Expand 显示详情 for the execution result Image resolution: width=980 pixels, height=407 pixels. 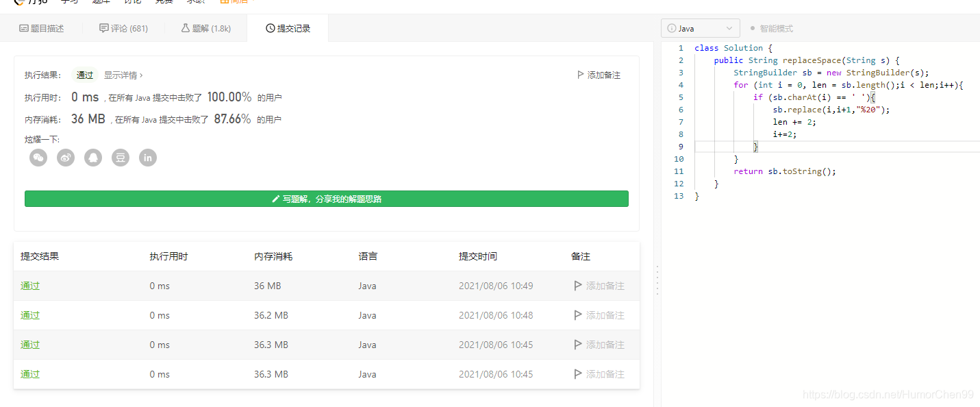[x=123, y=75]
